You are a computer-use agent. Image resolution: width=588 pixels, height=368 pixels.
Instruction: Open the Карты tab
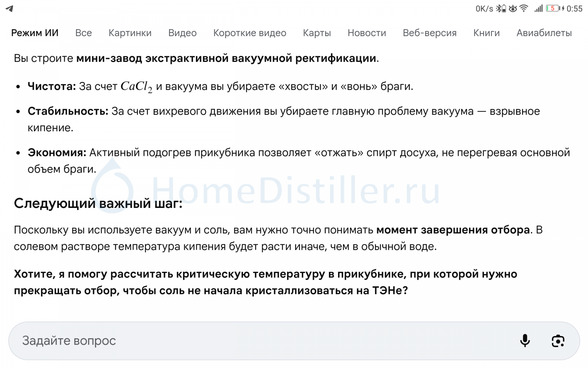[x=317, y=33]
